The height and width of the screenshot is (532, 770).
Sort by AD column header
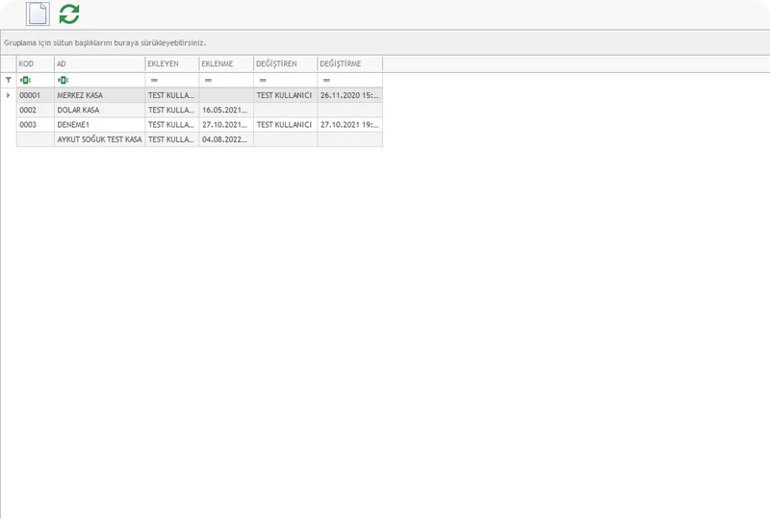click(x=100, y=63)
